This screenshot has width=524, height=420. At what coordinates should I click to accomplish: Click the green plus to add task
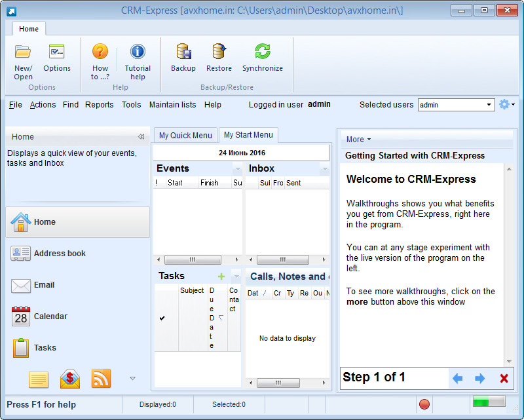(221, 277)
